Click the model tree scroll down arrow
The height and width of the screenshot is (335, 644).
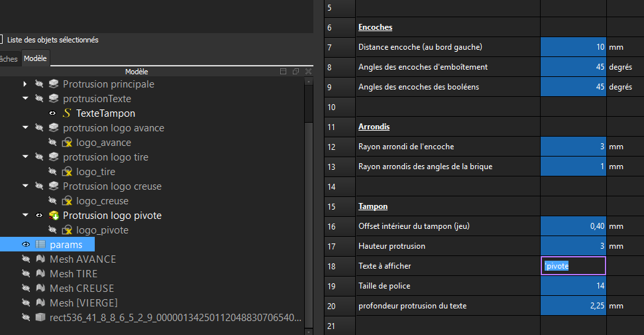coord(309,331)
